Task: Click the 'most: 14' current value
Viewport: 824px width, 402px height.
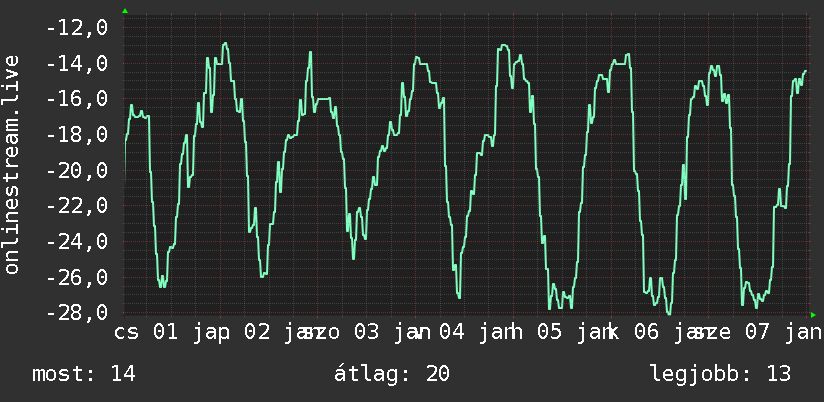Action: (84, 374)
